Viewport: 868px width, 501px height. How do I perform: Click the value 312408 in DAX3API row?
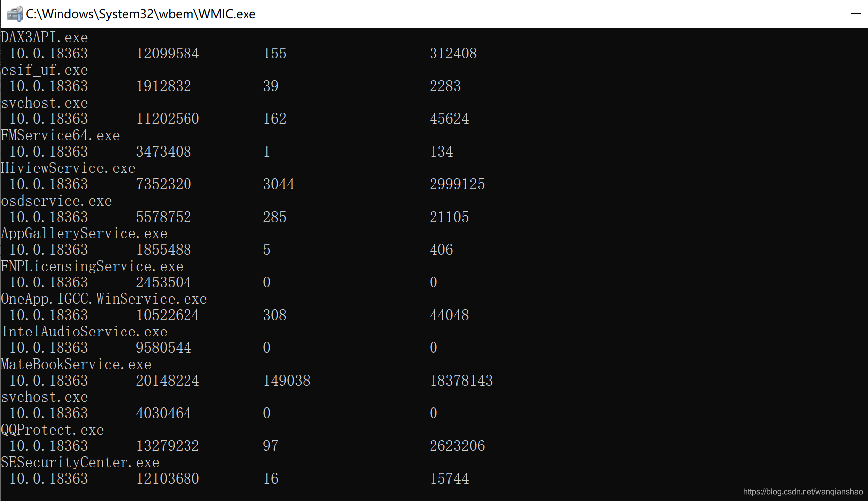[x=453, y=54]
